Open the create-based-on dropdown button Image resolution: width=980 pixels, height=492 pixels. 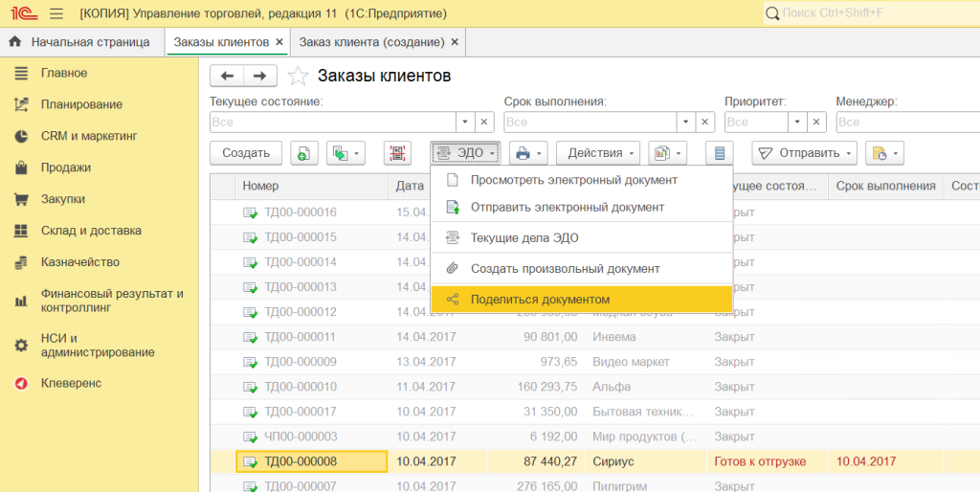pyautogui.click(x=345, y=153)
